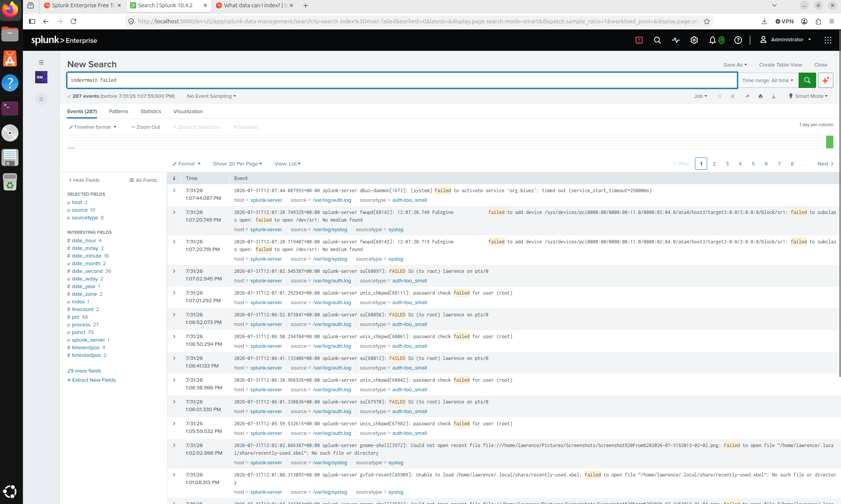The width and height of the screenshot is (841, 504).
Task: Open Ubuntu Software from the dock
Action: pos(10,59)
